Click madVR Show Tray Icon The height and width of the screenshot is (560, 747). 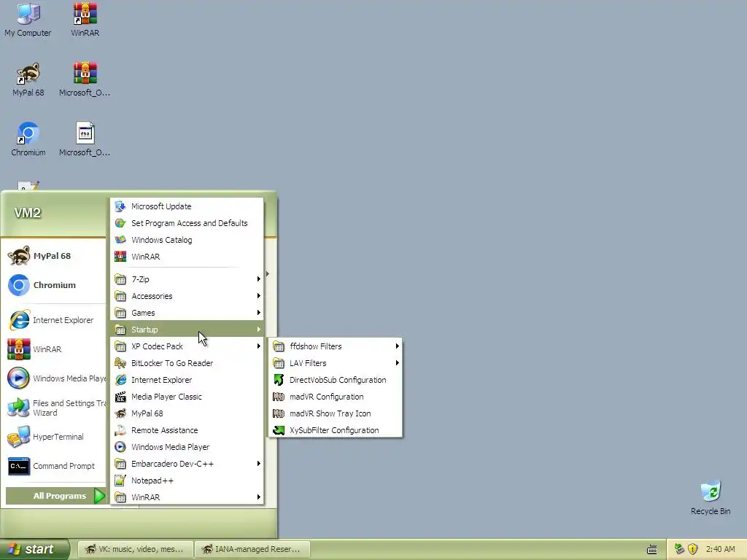[336, 413]
